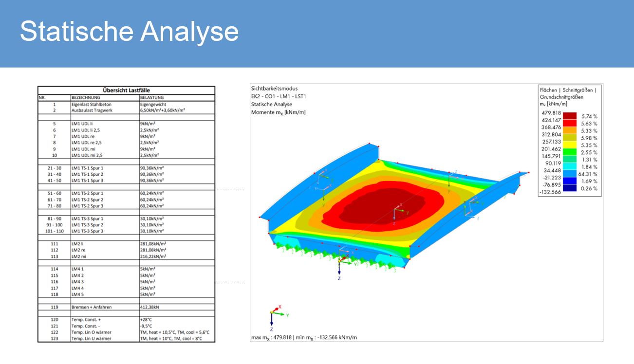Click the blue Z arrow below the bridge
This screenshot has width=634, height=364.
(339, 272)
